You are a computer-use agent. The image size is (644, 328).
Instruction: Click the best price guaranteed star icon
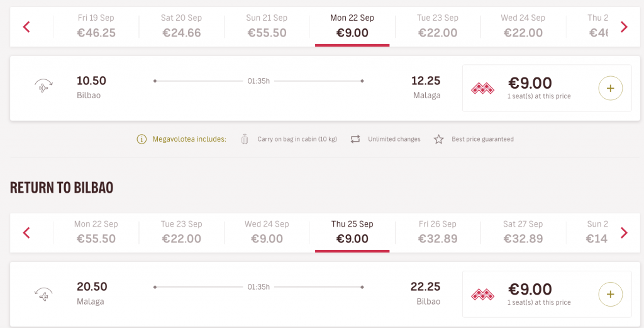click(438, 139)
